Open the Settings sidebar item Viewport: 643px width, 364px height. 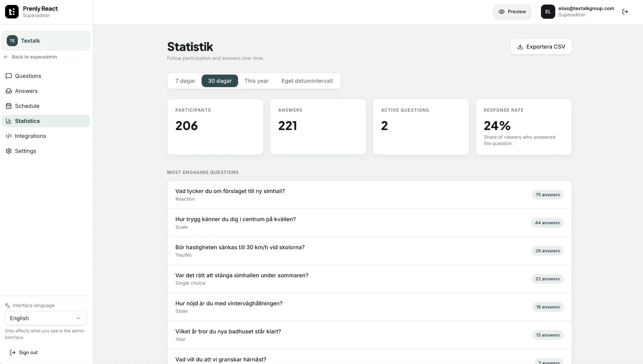[x=46, y=151]
